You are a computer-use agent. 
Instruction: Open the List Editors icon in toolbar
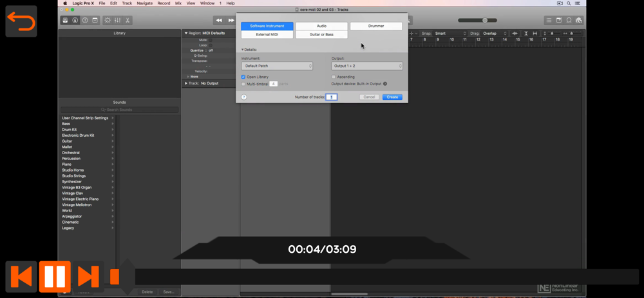coord(549,21)
